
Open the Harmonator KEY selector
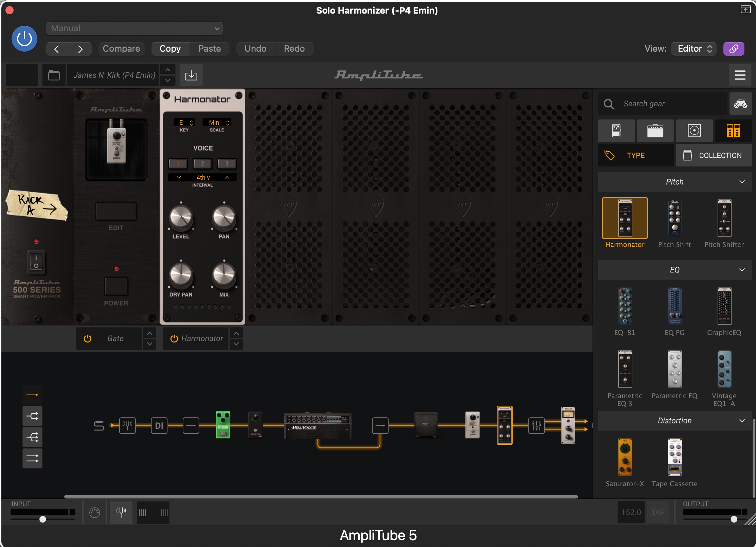(184, 122)
